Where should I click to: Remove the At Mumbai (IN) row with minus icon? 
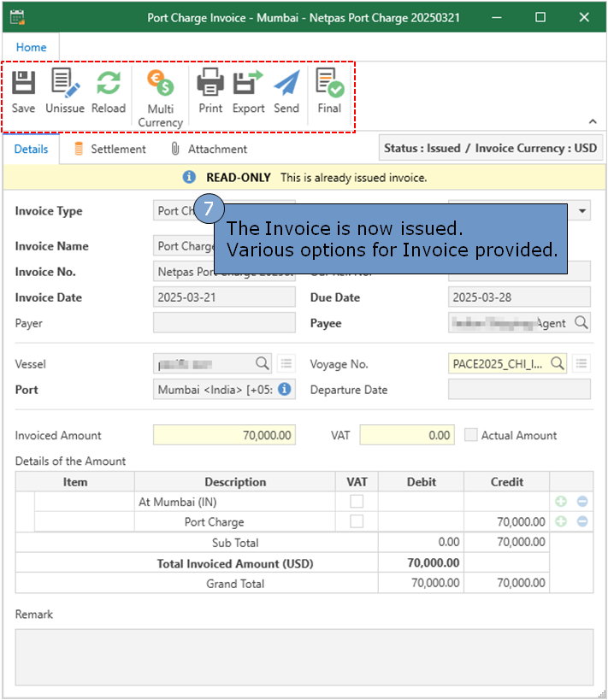[x=582, y=502]
